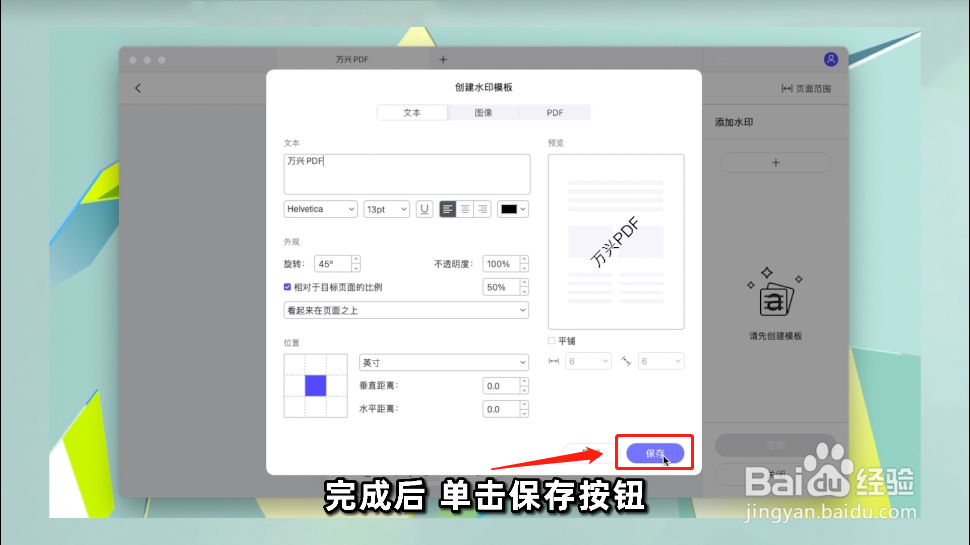Viewport: 970px width, 545px height.
Task: Toggle underline formatting
Action: click(x=424, y=209)
